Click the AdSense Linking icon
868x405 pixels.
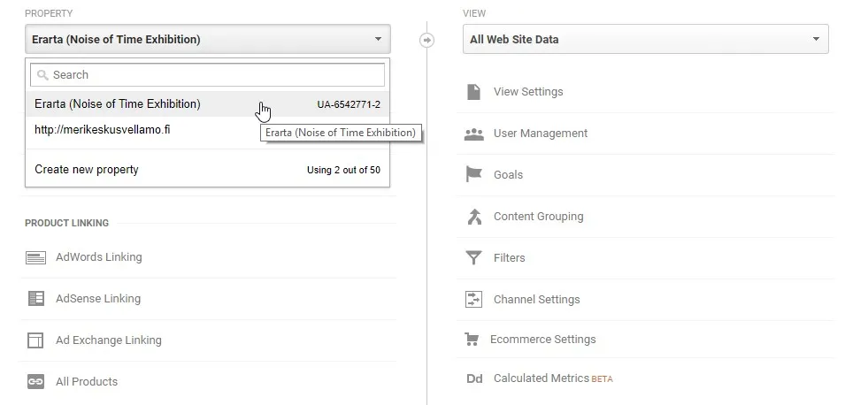tap(36, 299)
